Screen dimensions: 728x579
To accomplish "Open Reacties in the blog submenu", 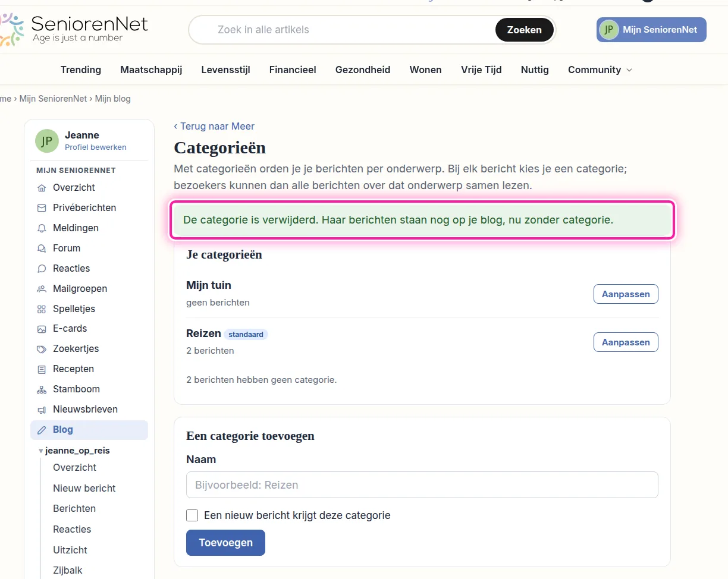I will (72, 529).
